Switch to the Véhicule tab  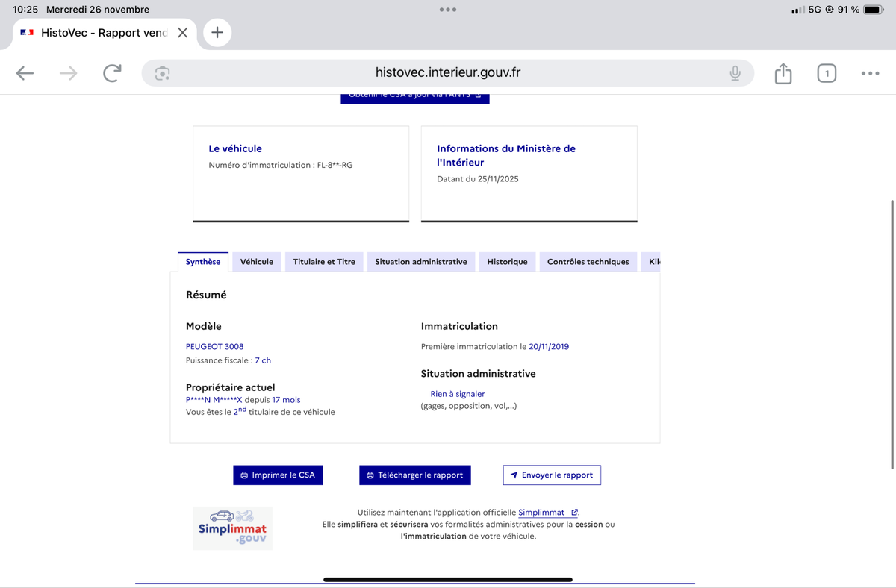[256, 262]
